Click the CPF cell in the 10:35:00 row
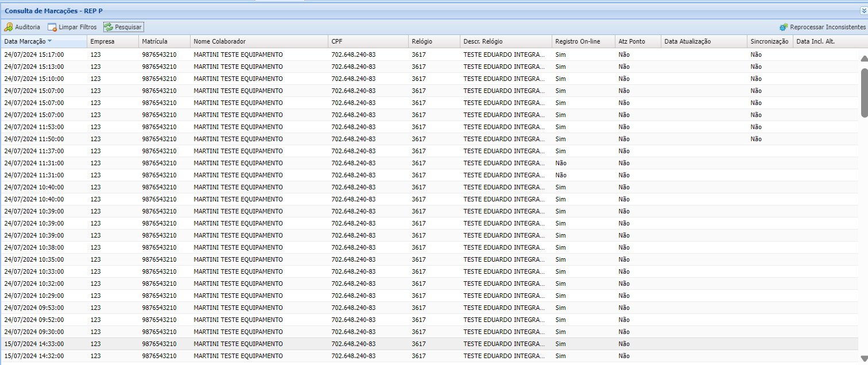The height and width of the screenshot is (365, 868). [x=354, y=259]
